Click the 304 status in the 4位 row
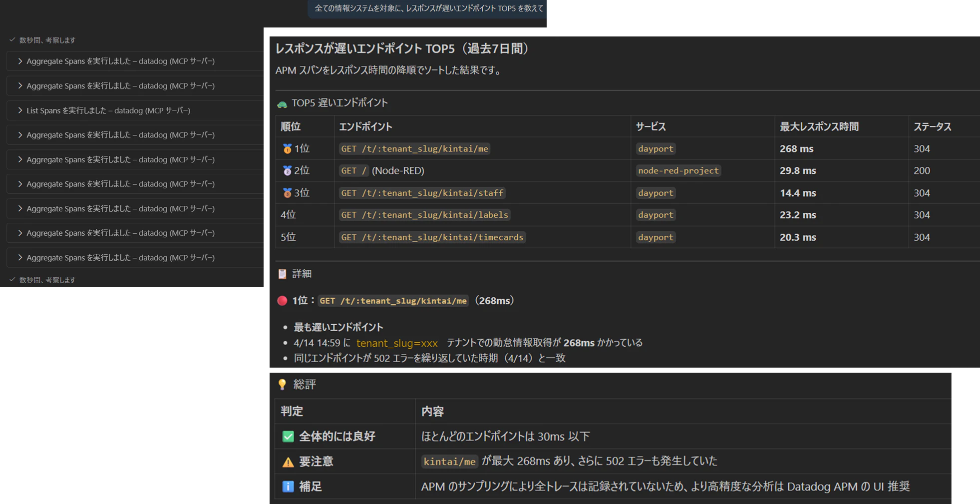This screenshot has width=980, height=504. point(922,215)
